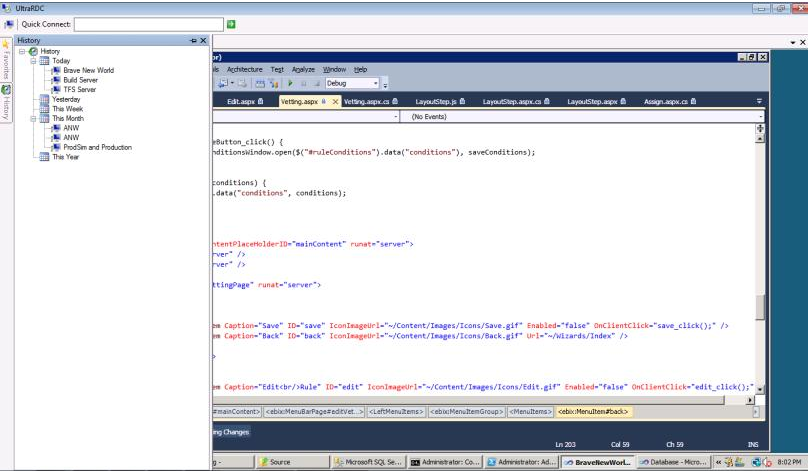Screen dimensions: 812x471
Task: Select the ebix:MenuItemGroup breadcrumb tag
Action: pos(467,412)
